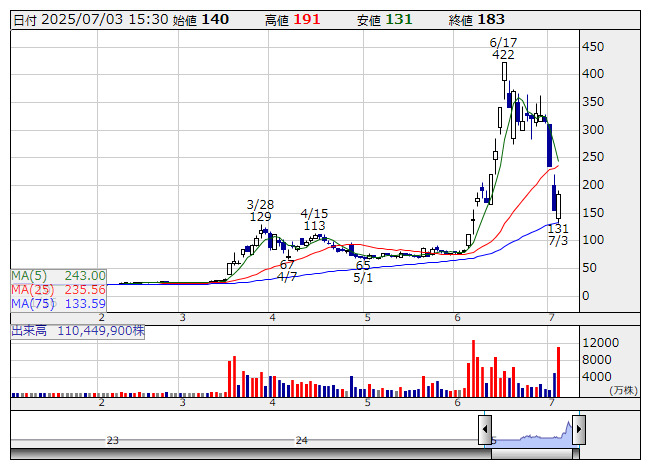
Task: Click the 出来高 volume label box
Action: 77,331
